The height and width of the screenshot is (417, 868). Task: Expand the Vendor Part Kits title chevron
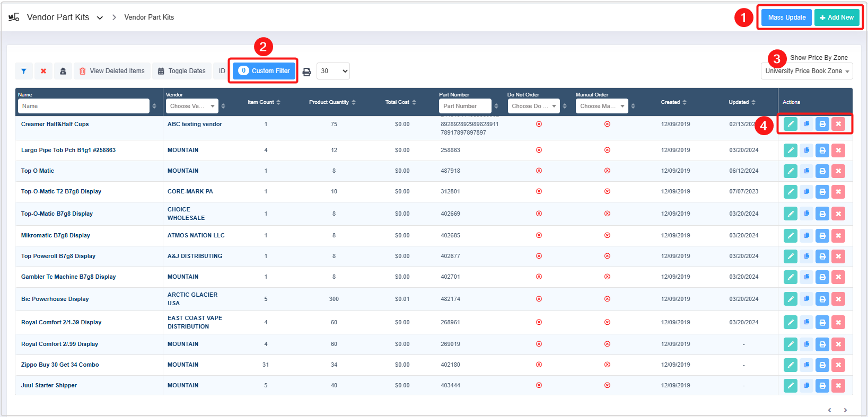pos(100,17)
